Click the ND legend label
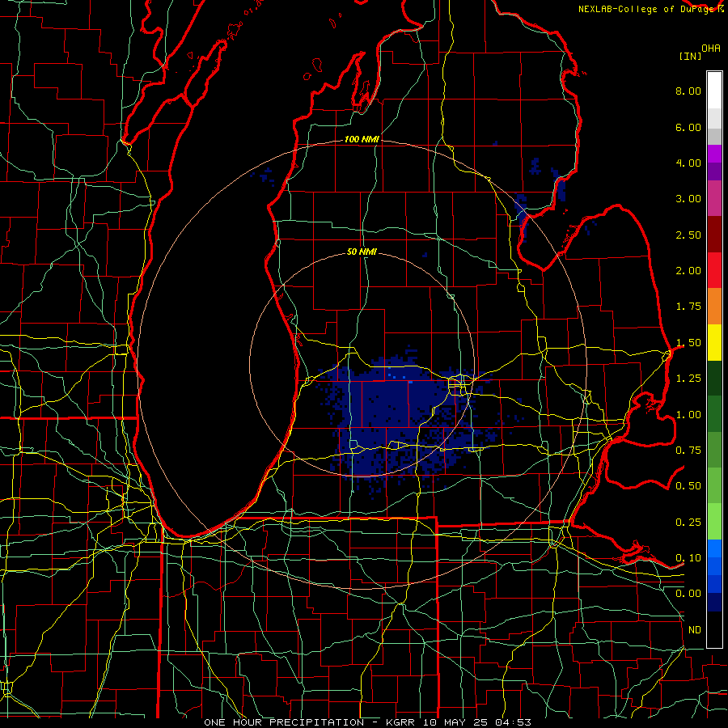This screenshot has height=728, width=728. (695, 630)
